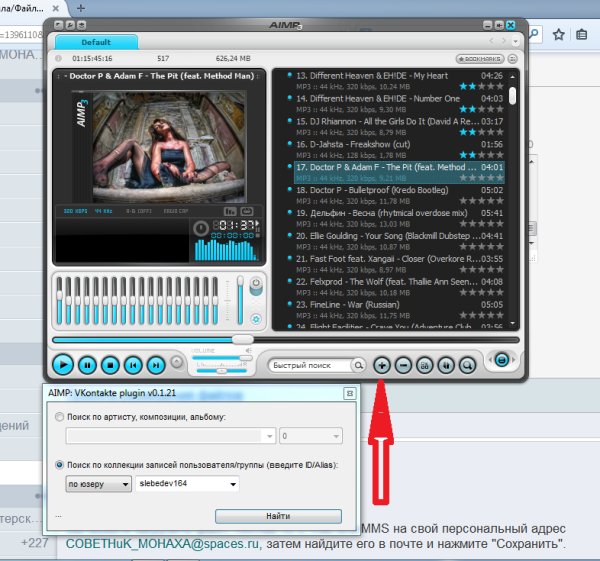Adjust the balance slider below volume
The height and width of the screenshot is (561, 600).
222,371
